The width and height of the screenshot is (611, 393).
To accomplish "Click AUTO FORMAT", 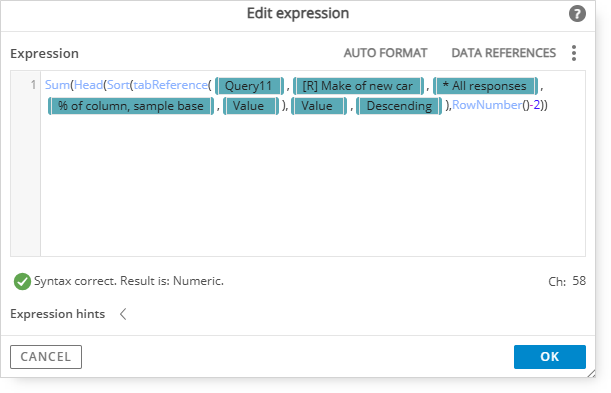I will click(x=385, y=53).
